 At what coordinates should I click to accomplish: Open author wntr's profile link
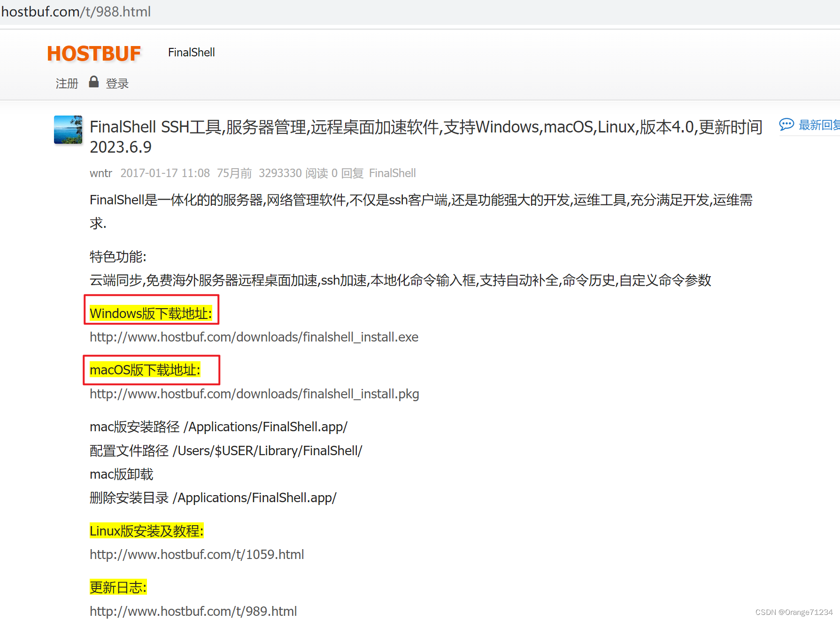tap(101, 173)
